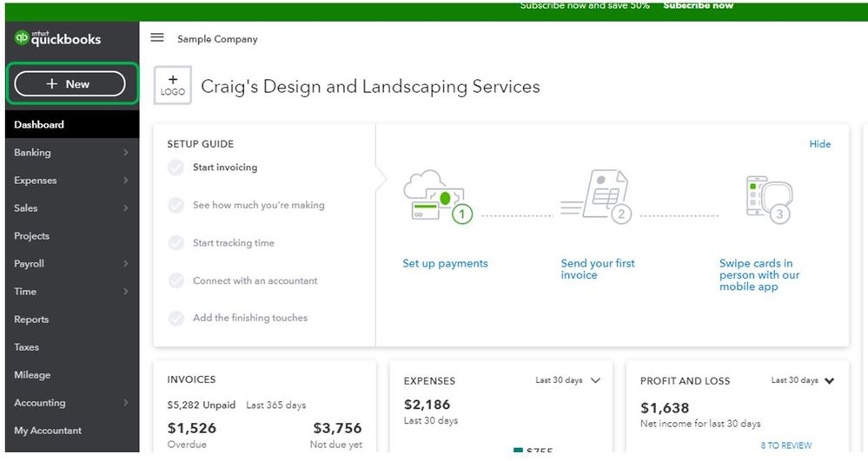Check See how much you're making circle
This screenshot has width=868, height=461.
point(176,205)
